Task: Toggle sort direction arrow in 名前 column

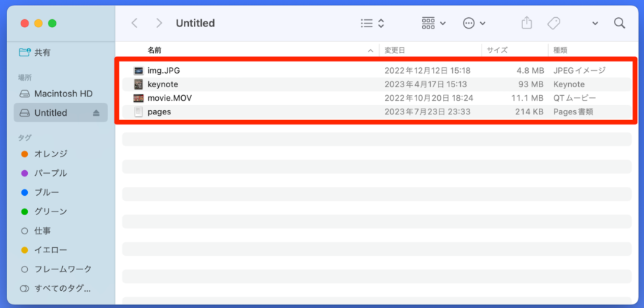Action: point(371,51)
